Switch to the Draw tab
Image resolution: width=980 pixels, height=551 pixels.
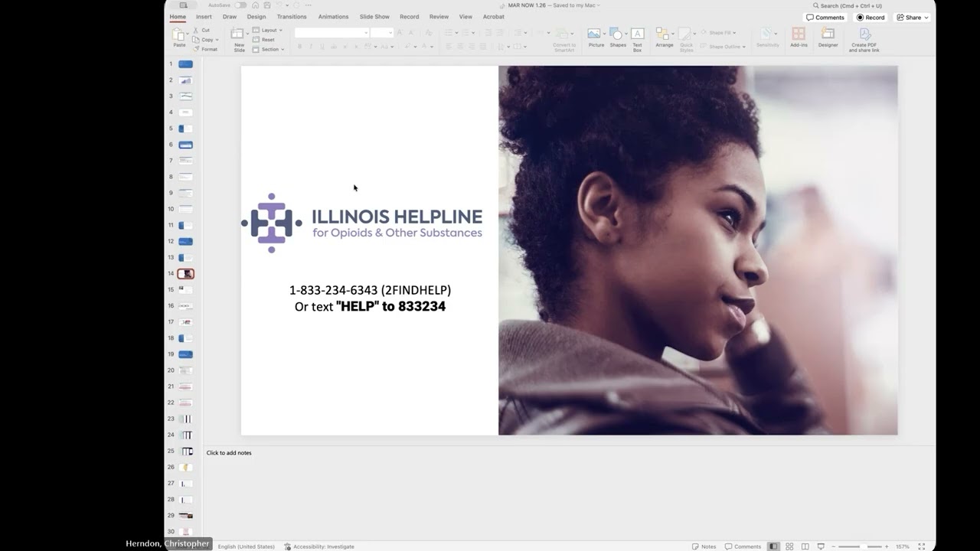230,17
